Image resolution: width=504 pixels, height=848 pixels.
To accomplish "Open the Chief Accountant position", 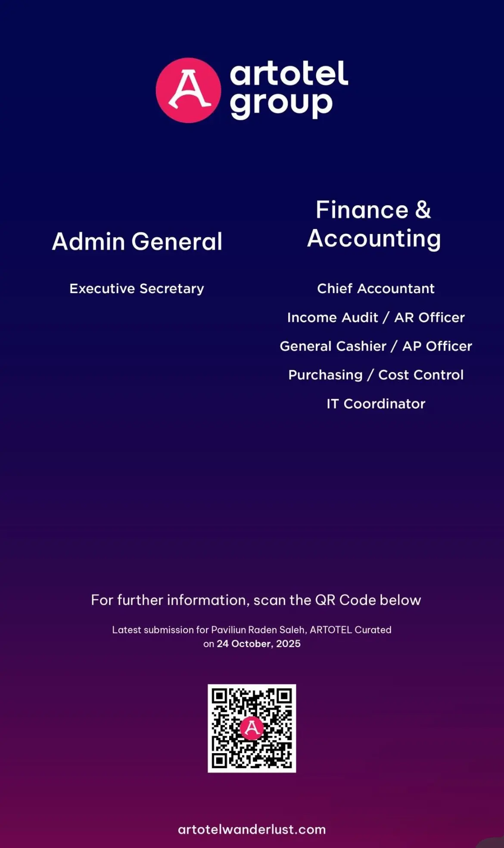I will (376, 288).
